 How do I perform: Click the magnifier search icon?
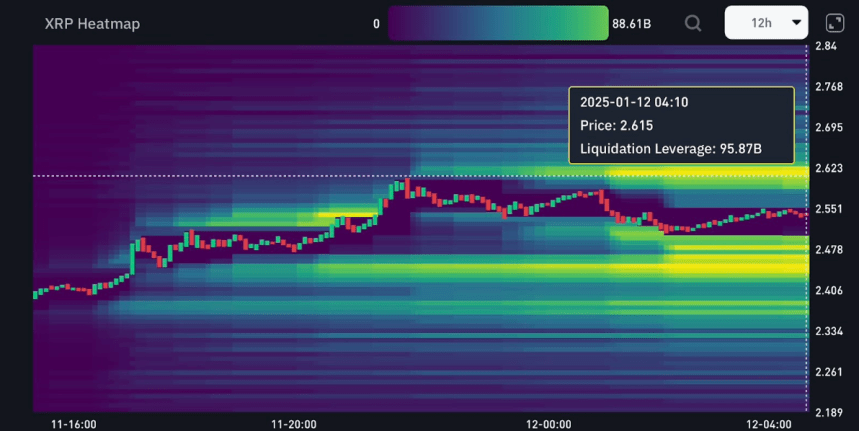click(693, 22)
